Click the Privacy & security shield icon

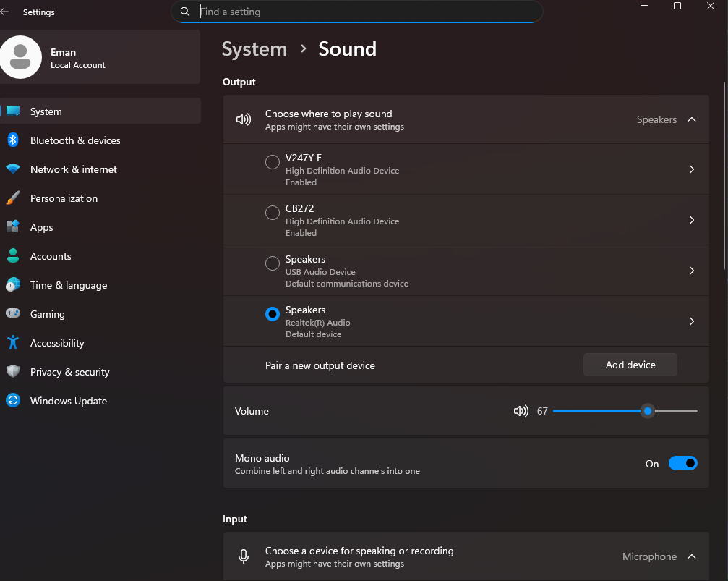[x=13, y=371]
